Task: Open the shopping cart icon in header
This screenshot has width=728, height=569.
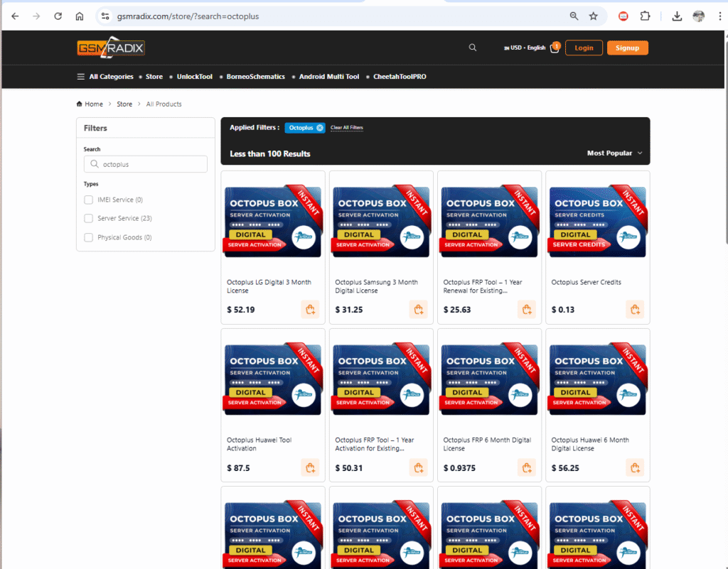Action: tap(555, 48)
